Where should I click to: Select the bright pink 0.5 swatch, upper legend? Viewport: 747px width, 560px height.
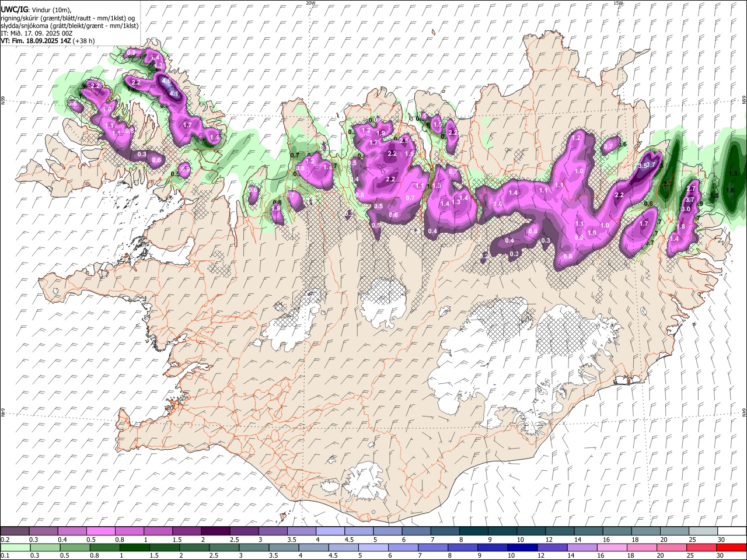100,531
